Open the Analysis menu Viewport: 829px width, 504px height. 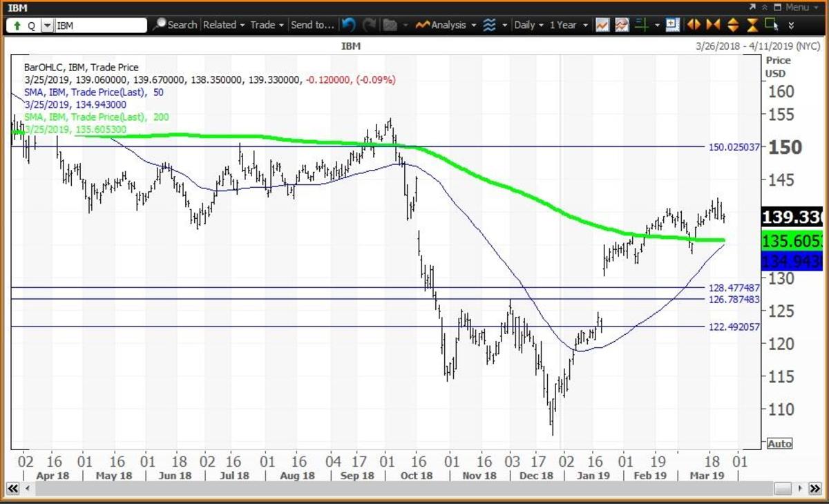446,25
